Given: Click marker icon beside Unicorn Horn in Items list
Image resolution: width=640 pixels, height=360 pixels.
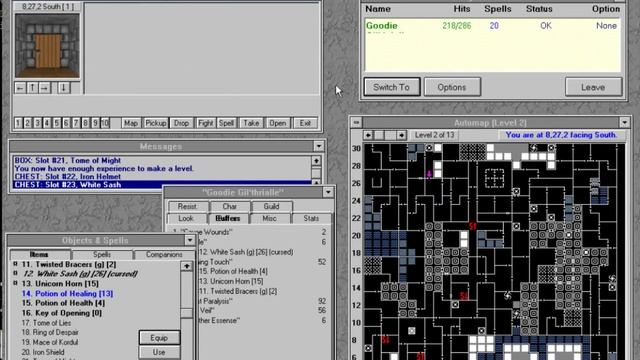Looking at the screenshot, I should point(16,283).
